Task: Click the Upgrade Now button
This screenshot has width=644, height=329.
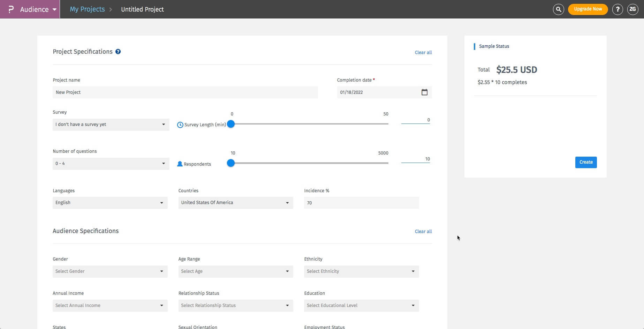Action: tap(588, 9)
